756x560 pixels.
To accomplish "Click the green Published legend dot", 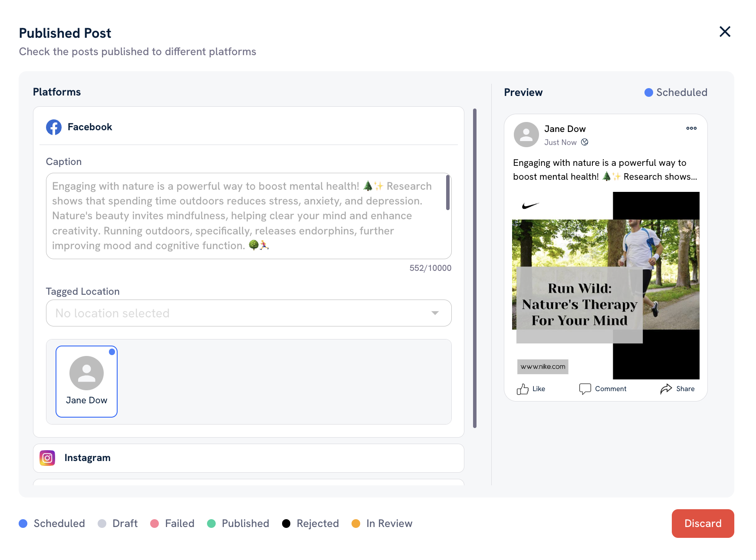I will click(211, 524).
